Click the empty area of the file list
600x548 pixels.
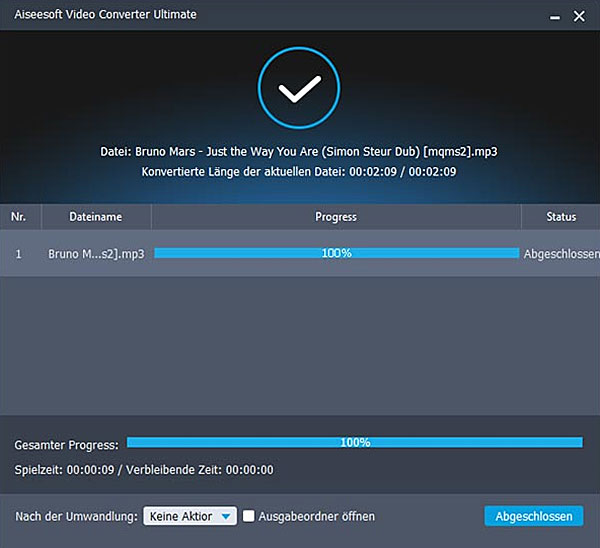click(x=300, y=345)
